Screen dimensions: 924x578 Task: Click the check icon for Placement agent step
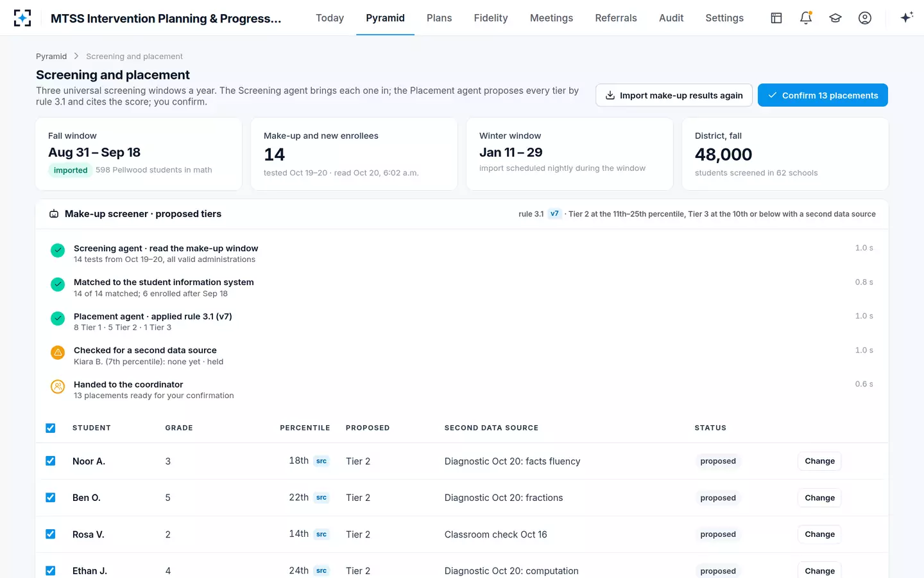tap(58, 319)
